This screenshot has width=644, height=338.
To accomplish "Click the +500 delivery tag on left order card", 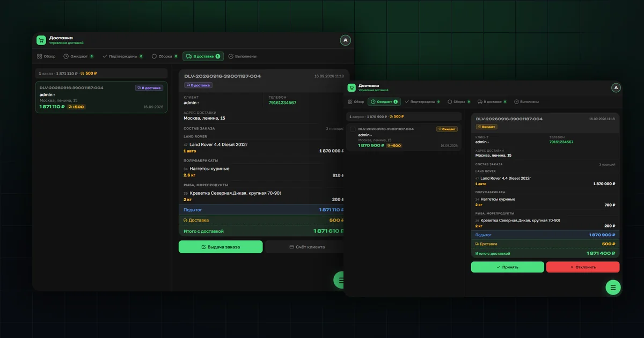I will tap(76, 107).
